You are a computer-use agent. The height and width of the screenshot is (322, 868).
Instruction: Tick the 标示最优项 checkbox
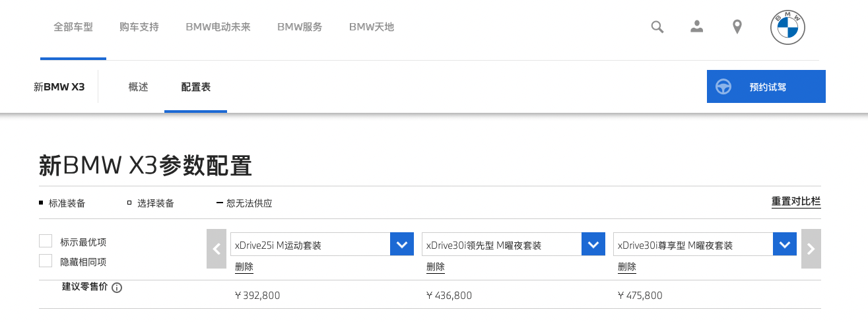(x=46, y=241)
